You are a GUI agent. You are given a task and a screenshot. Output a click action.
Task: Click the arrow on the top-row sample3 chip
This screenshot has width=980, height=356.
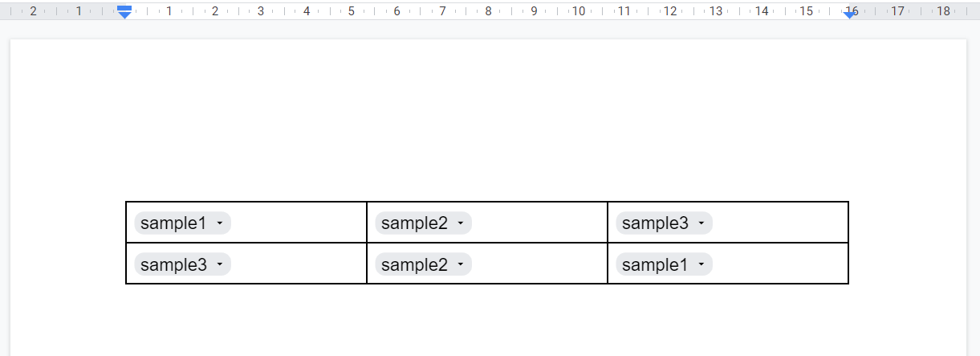701,223
